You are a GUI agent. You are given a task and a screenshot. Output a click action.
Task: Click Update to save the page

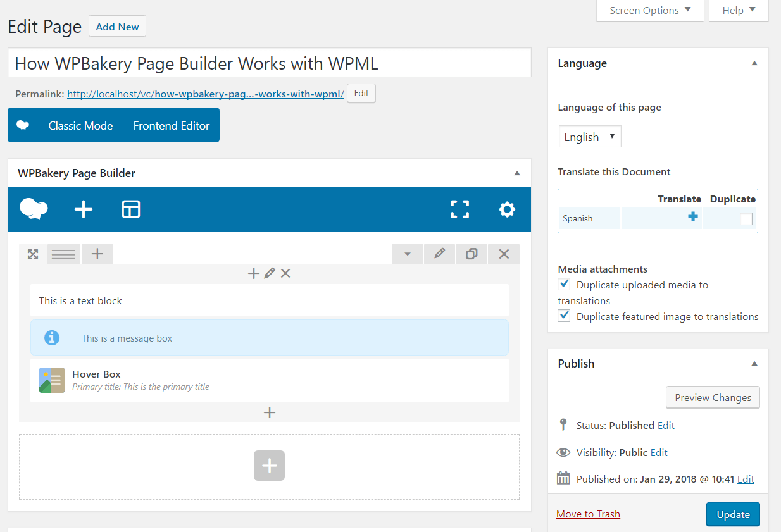coord(732,514)
